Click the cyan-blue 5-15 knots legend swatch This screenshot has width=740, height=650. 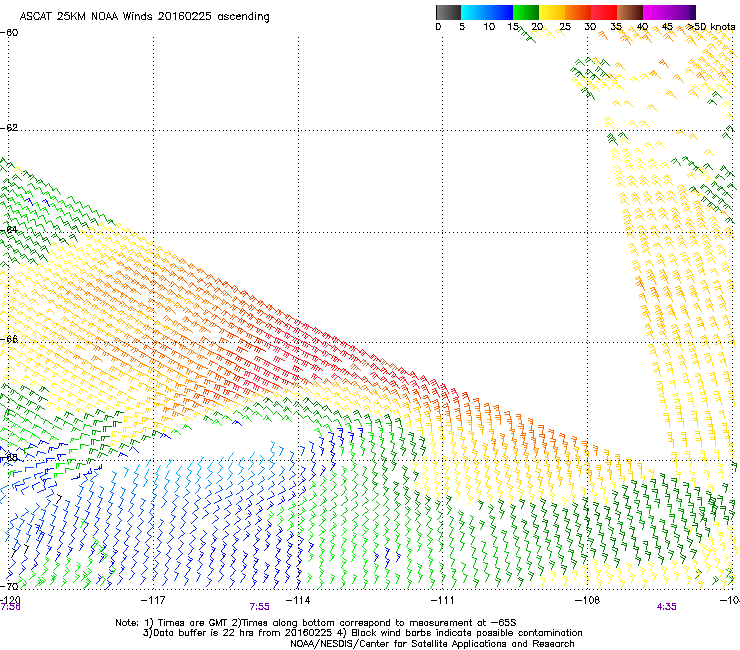(x=487, y=12)
